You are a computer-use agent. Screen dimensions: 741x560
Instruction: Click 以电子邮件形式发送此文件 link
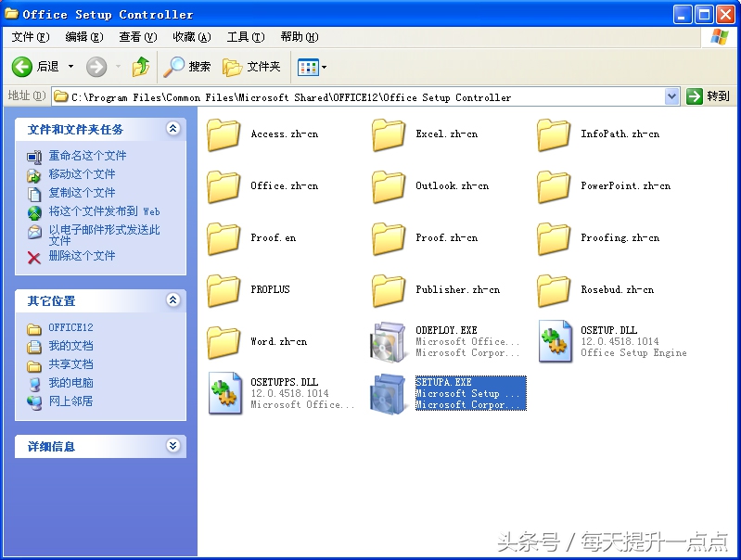tap(105, 235)
